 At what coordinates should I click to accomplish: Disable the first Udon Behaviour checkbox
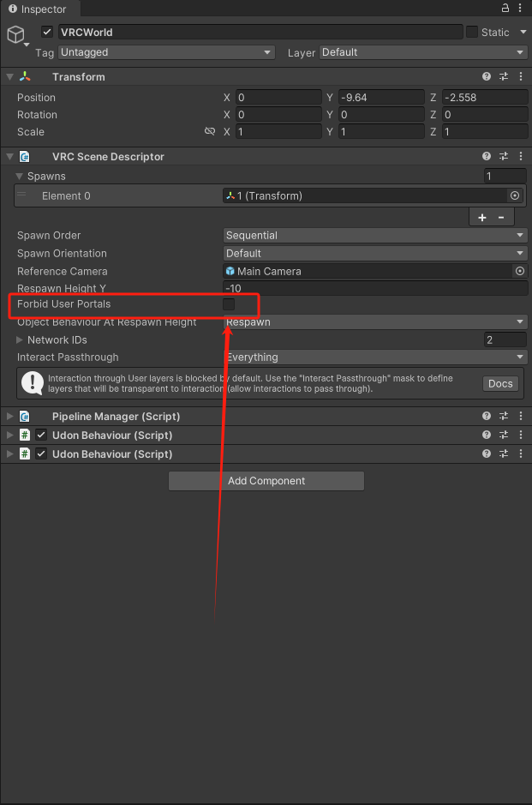coord(41,435)
